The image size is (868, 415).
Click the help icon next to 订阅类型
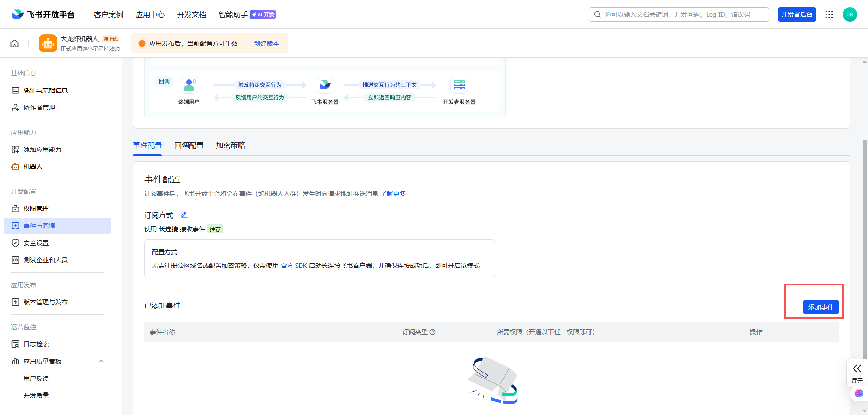click(x=433, y=332)
